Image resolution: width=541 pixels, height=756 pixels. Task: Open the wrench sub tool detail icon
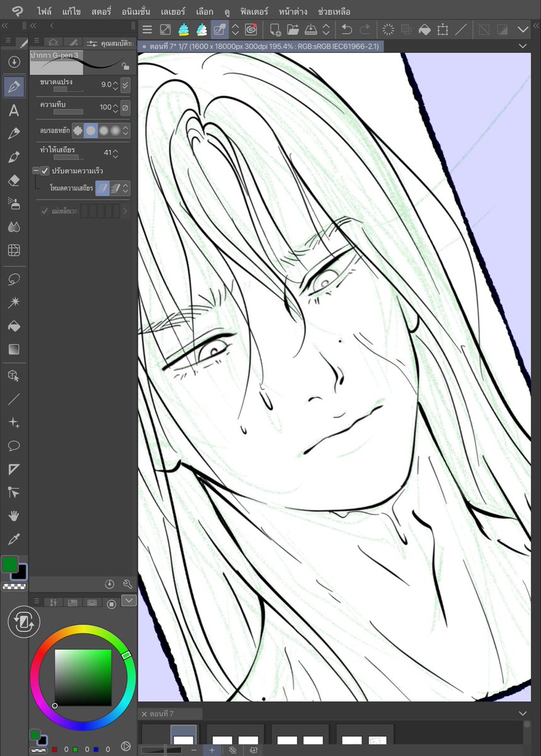[x=127, y=584]
